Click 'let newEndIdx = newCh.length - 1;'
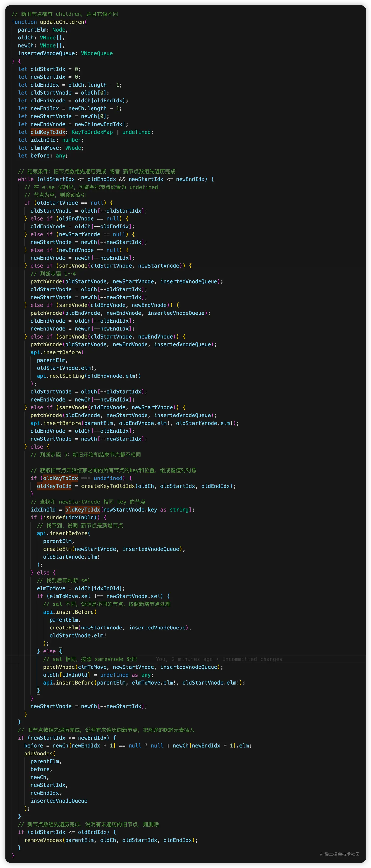The image size is (371, 868). [x=70, y=109]
